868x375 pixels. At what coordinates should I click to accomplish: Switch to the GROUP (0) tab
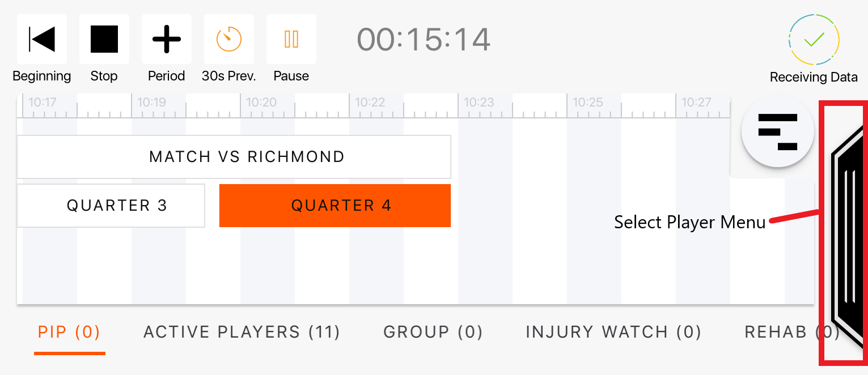433,332
